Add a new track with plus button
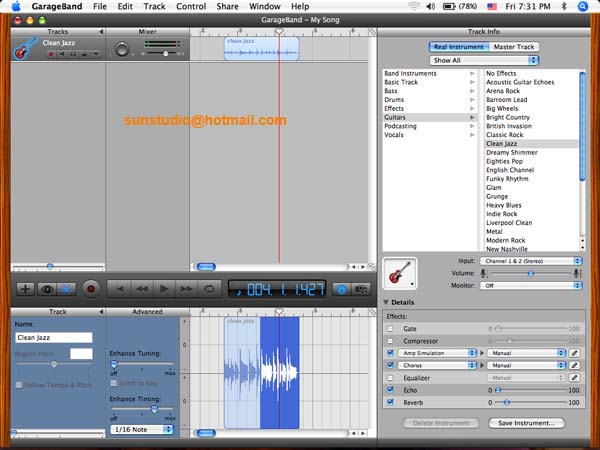 (x=25, y=289)
